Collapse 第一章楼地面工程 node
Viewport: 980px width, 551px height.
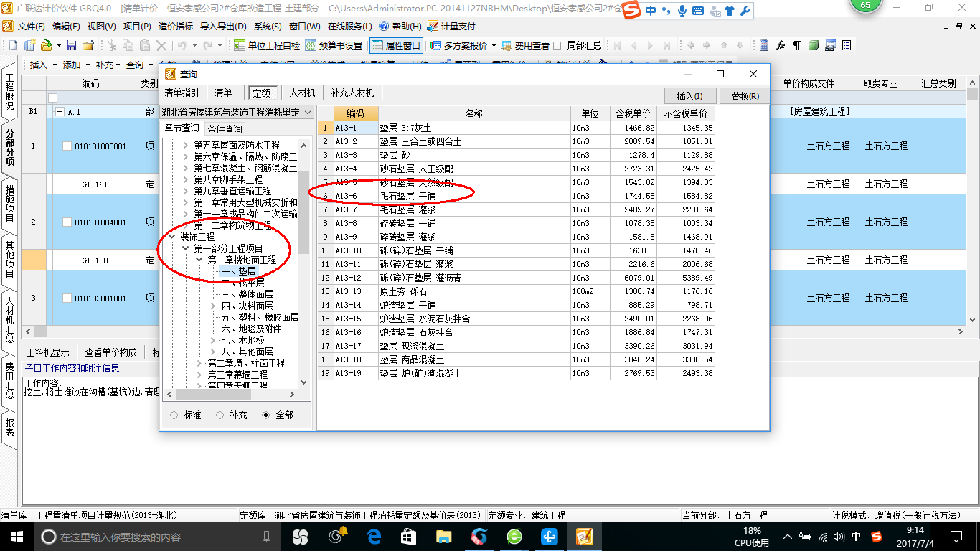tap(199, 260)
